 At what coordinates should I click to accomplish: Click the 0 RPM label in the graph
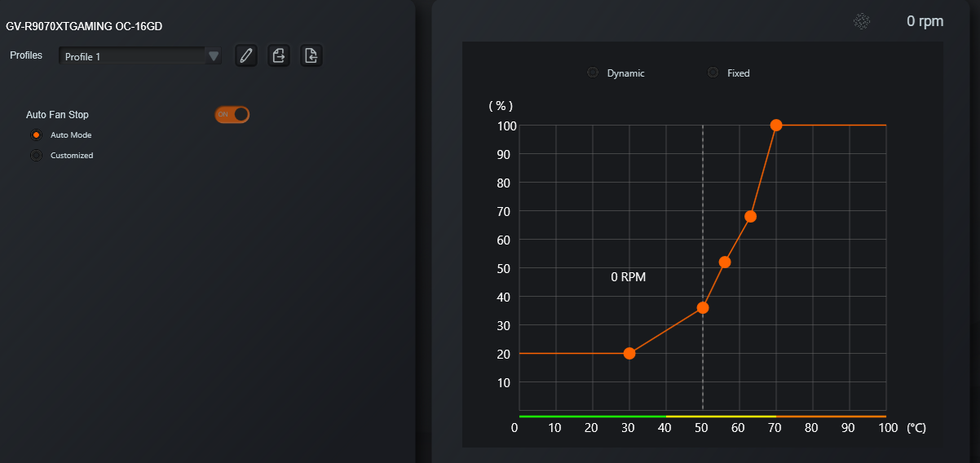pyautogui.click(x=629, y=277)
